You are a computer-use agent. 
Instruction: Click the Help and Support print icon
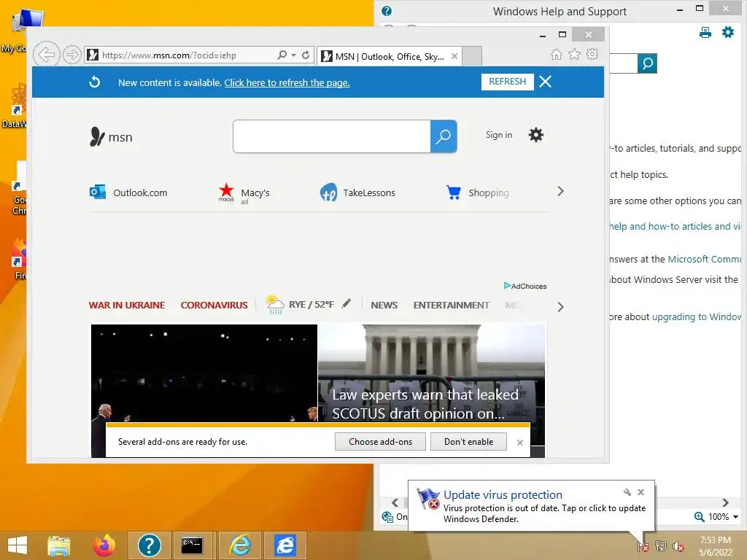coord(705,32)
